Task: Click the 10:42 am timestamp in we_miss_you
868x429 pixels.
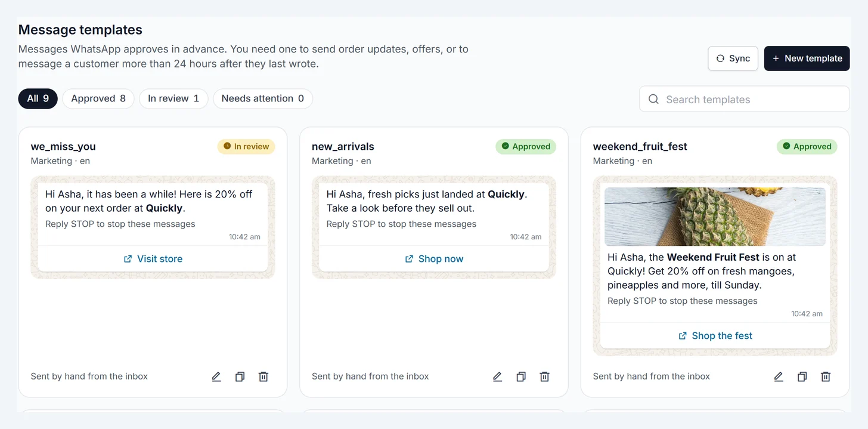Action: (244, 237)
